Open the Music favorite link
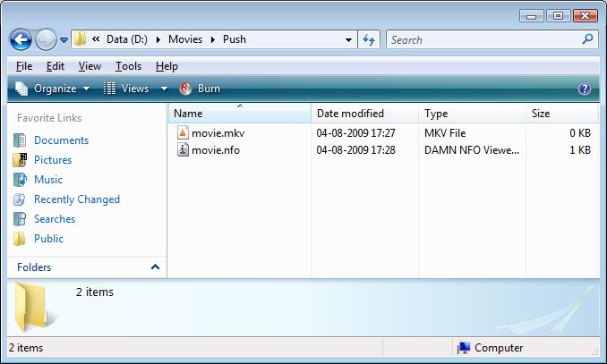607x364 pixels. coord(47,180)
